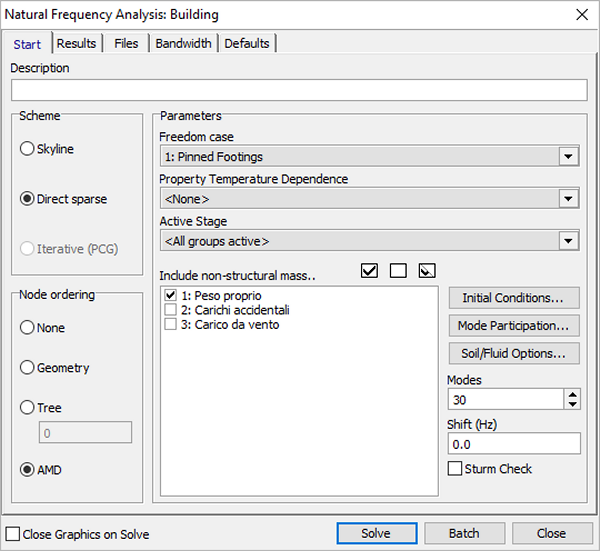The image size is (600, 551).
Task: Go to the Defaults tab
Action: [246, 43]
